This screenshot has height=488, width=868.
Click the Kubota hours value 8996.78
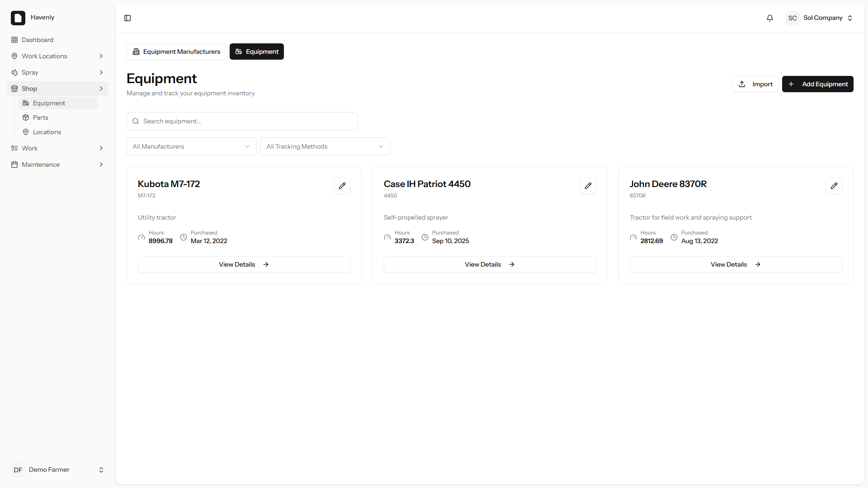point(160,241)
